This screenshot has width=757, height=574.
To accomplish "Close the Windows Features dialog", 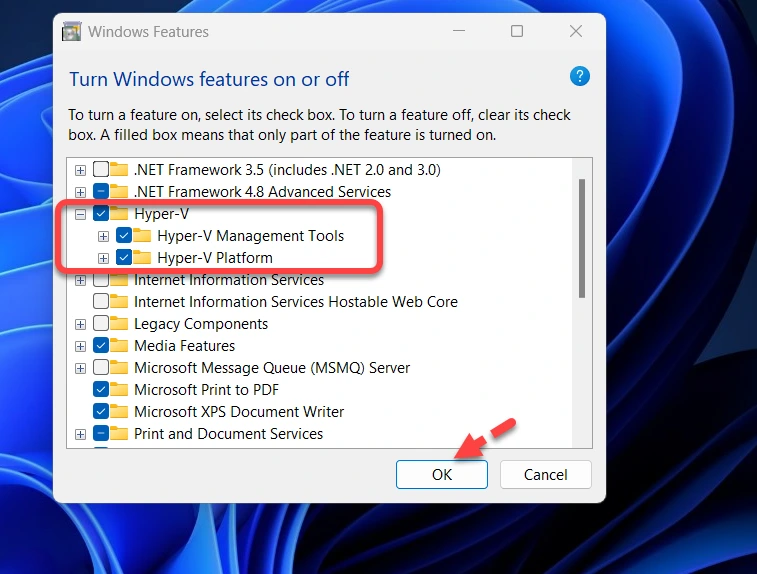I will (575, 31).
